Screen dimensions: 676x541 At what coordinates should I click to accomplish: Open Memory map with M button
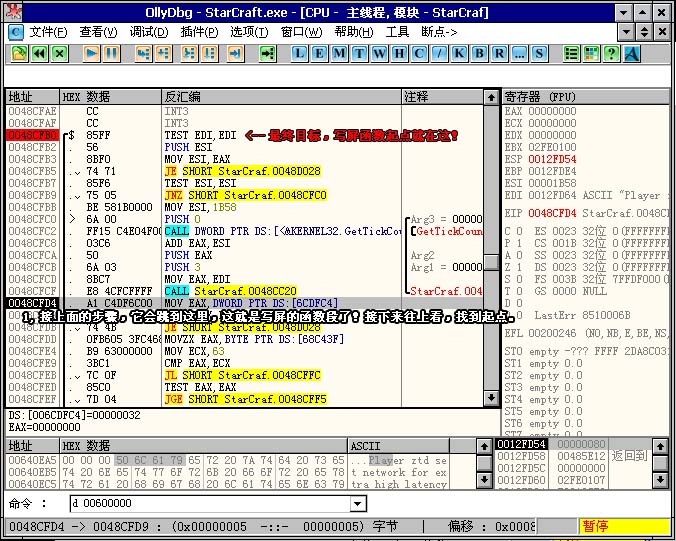[339, 54]
